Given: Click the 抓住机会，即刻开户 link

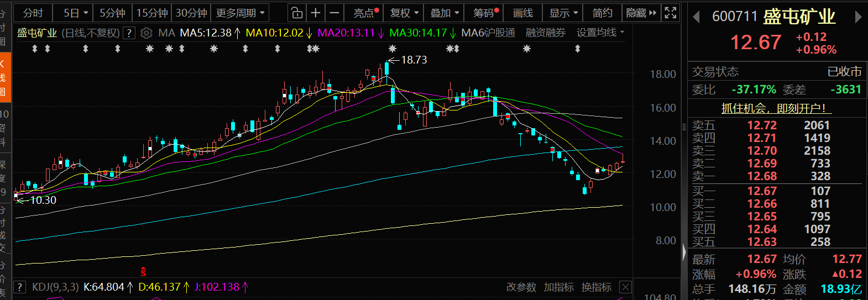Looking at the screenshot, I should (x=776, y=108).
